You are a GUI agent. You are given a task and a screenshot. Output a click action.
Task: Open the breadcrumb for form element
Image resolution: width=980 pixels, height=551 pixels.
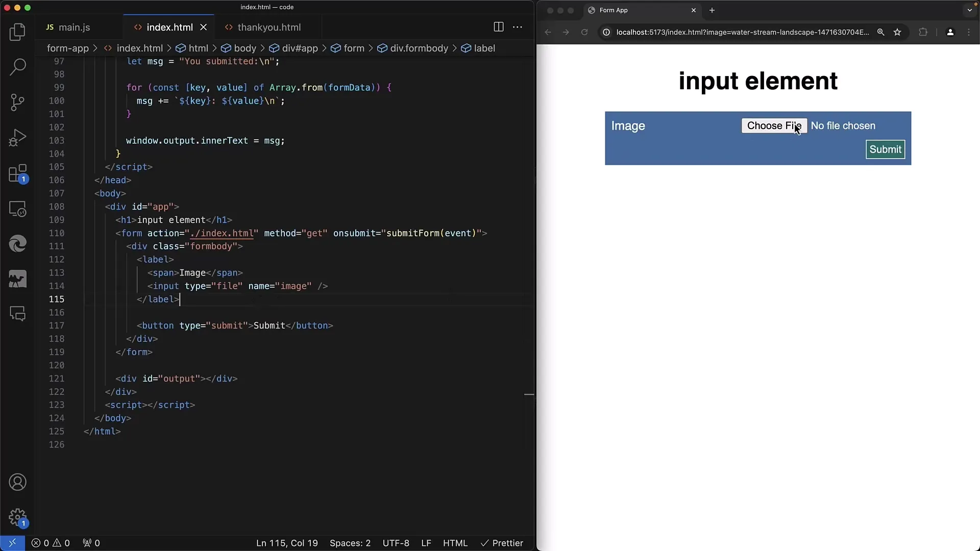tap(354, 48)
